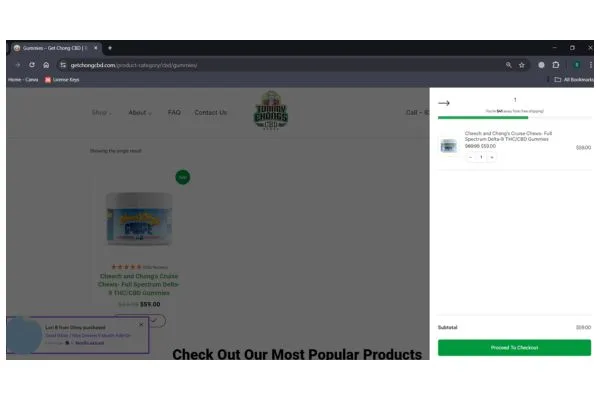Click the gummies jar thumbnail in cart

448,145
